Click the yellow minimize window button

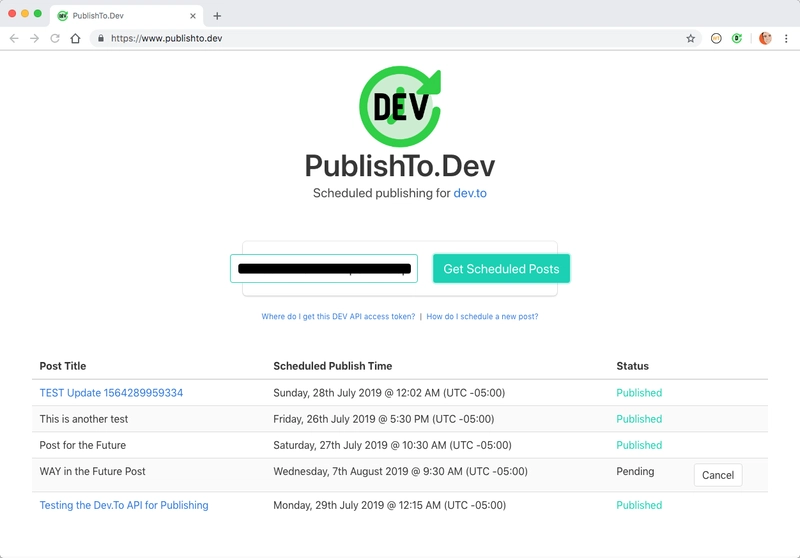(x=25, y=14)
